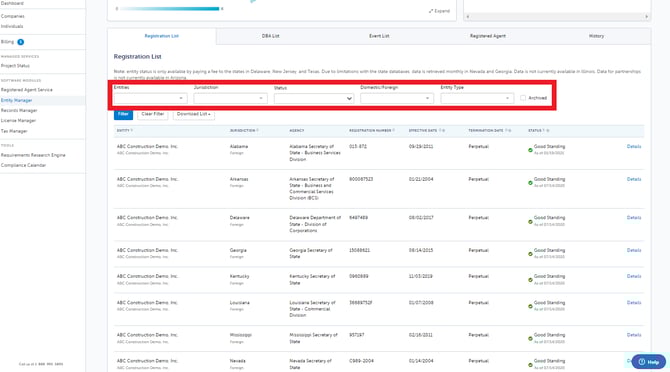This screenshot has height=372, width=670.
Task: Click green status icon in Delaware row
Action: click(530, 222)
